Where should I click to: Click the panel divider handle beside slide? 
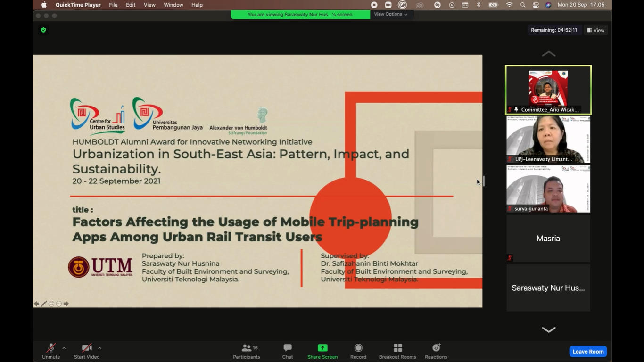click(484, 181)
